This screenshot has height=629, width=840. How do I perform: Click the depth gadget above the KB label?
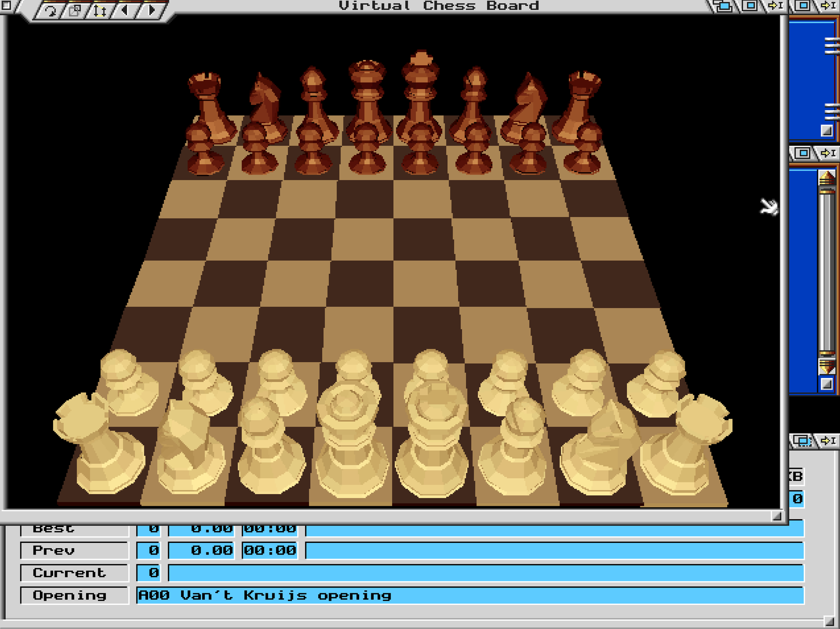click(x=802, y=441)
